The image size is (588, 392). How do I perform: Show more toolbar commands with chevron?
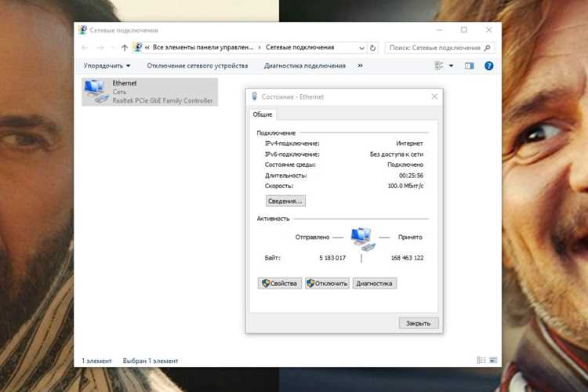360,66
